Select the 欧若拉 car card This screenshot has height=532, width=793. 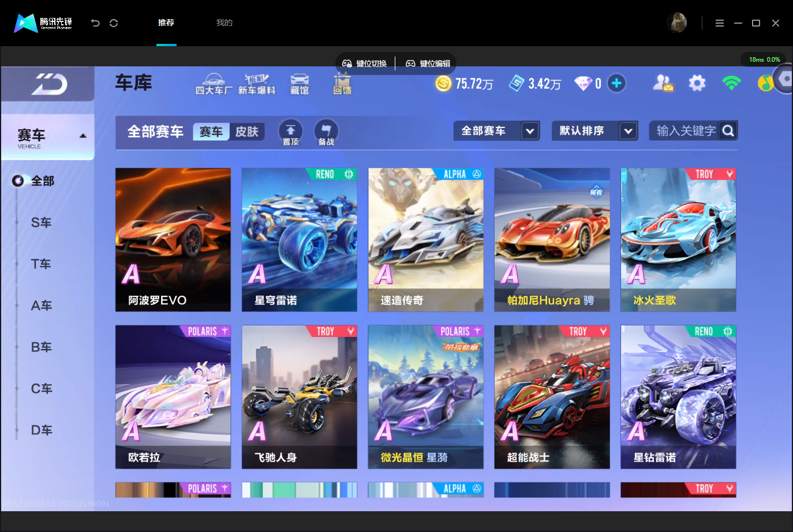[x=173, y=397]
